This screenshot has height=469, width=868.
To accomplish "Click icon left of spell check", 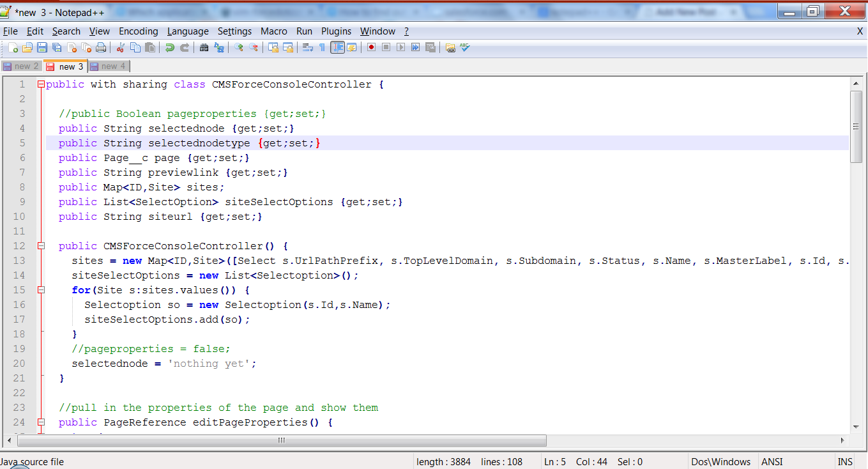I will 450,47.
